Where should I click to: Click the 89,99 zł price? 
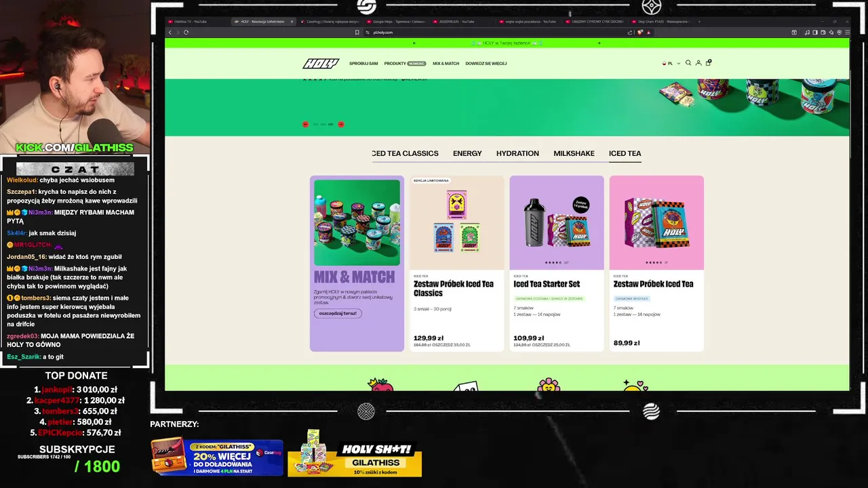626,343
